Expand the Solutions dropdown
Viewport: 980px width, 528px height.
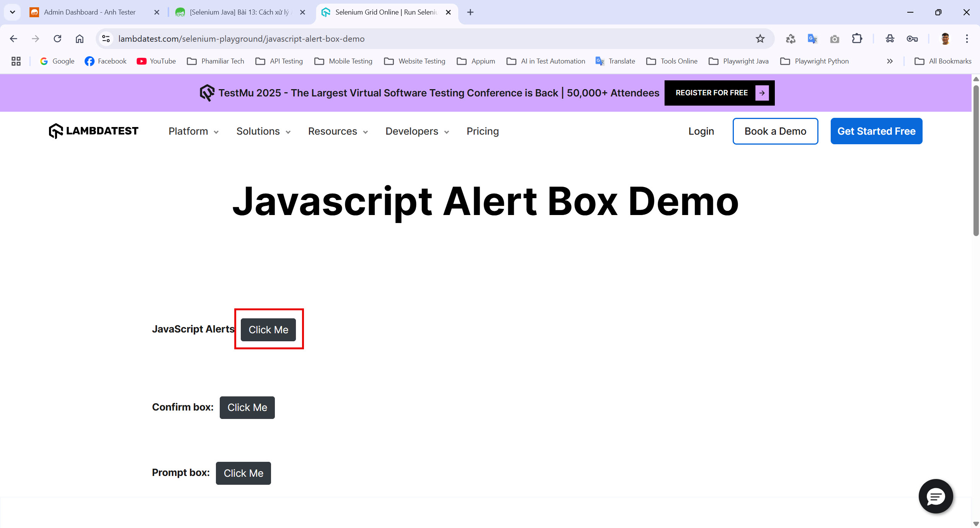point(263,131)
